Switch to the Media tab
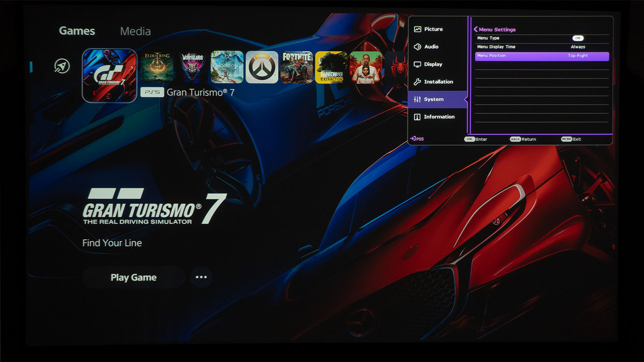The image size is (644, 362). click(135, 31)
